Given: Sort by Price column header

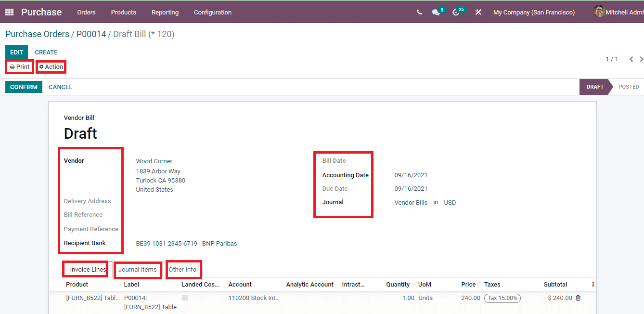Looking at the screenshot, I should [468, 285].
